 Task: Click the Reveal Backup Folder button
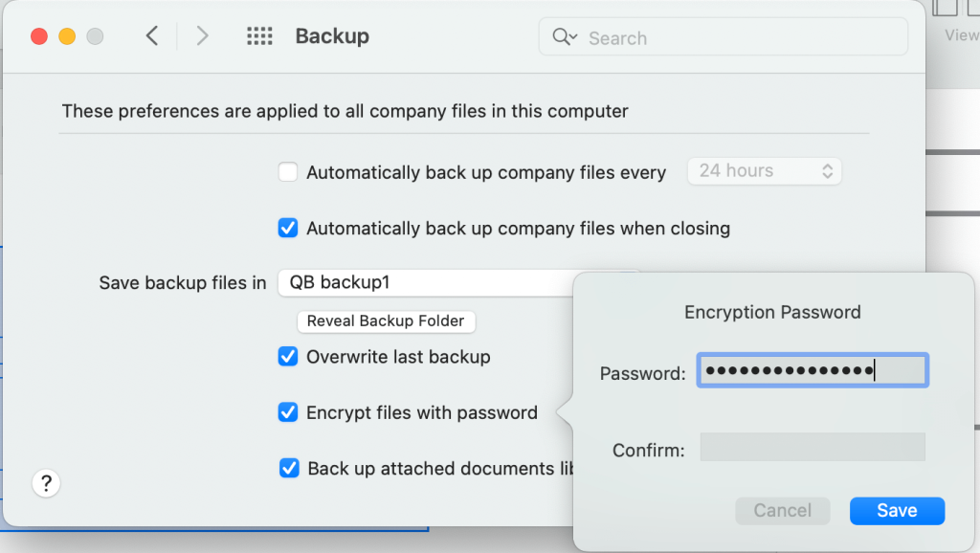(x=386, y=321)
